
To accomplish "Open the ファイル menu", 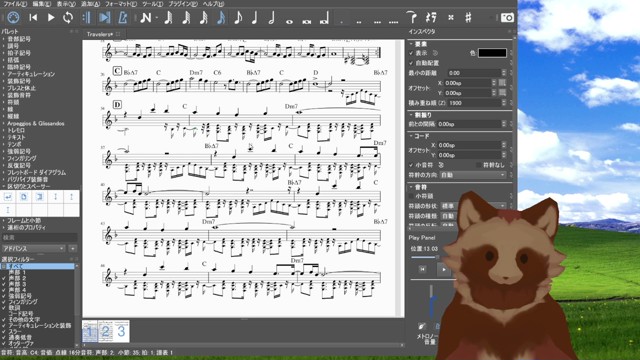I will [x=15, y=4].
